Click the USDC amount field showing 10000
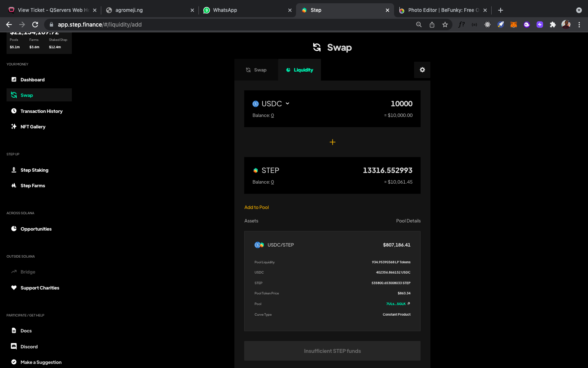 pyautogui.click(x=401, y=104)
